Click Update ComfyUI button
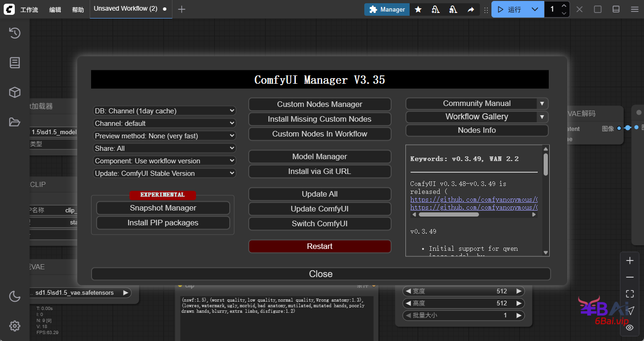The width and height of the screenshot is (644, 341). [320, 209]
